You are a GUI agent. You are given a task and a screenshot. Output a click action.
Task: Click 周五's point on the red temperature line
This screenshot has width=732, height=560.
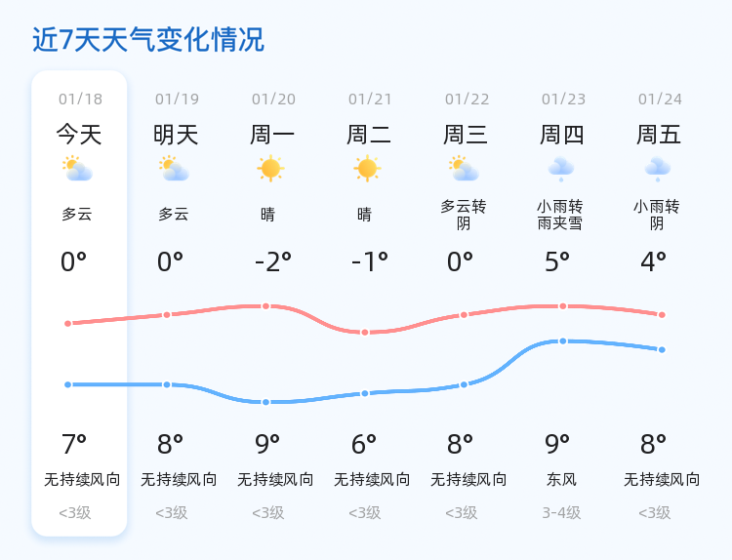click(662, 315)
